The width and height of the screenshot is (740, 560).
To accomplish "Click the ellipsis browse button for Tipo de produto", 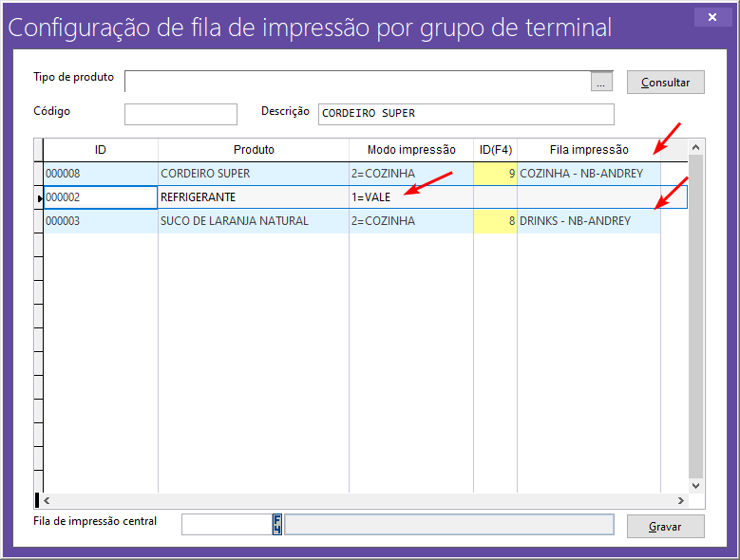I will tap(602, 83).
